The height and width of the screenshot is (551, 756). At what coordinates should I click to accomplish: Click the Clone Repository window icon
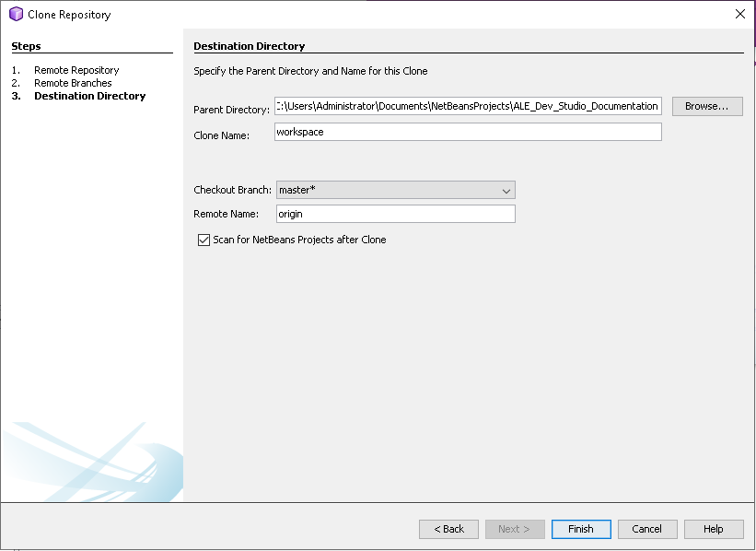pos(16,14)
